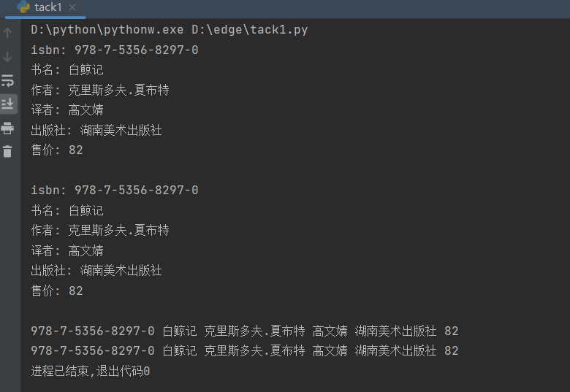
Task: Jump down the stack trace with down arrow
Action: 7,57
